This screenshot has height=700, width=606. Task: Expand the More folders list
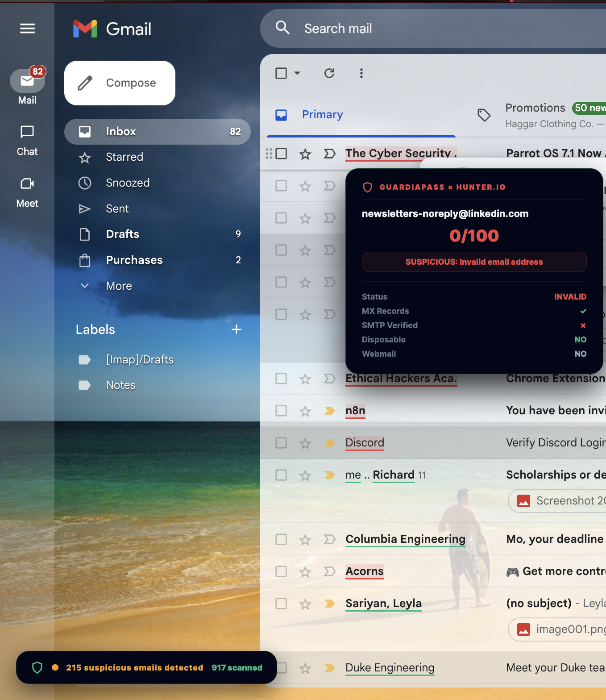[x=158, y=286]
